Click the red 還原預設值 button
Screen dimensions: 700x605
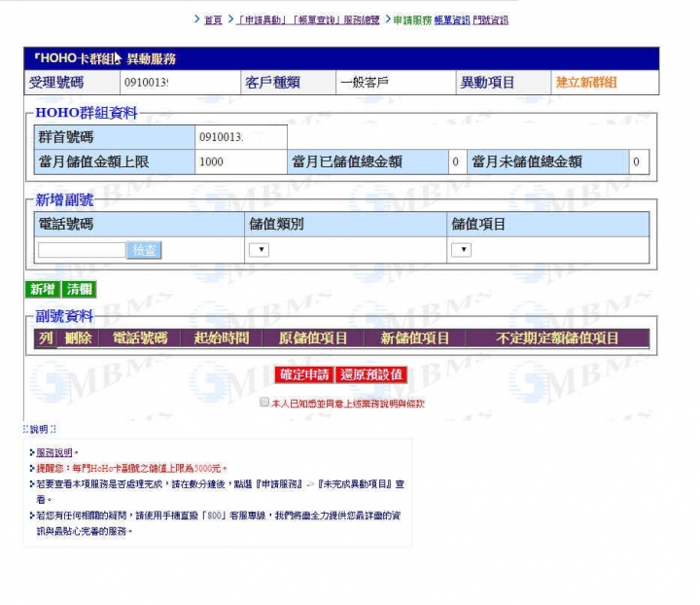(x=371, y=374)
